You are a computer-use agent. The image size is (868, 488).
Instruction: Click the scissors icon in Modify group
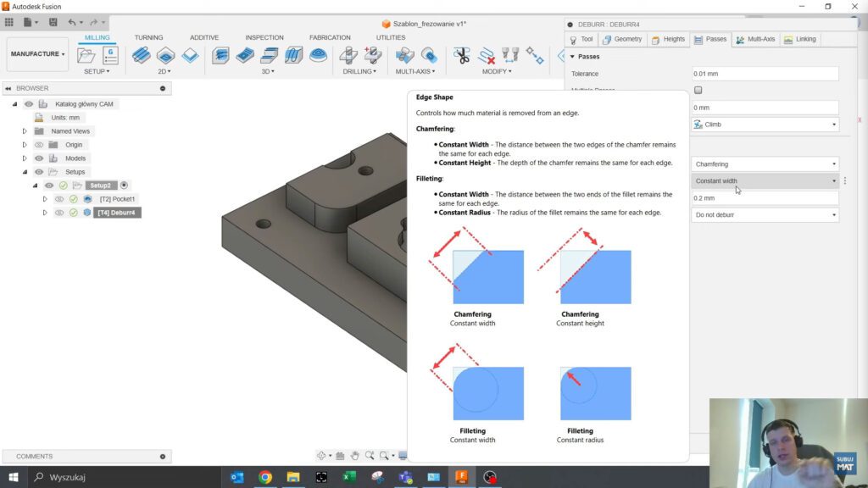pos(461,56)
